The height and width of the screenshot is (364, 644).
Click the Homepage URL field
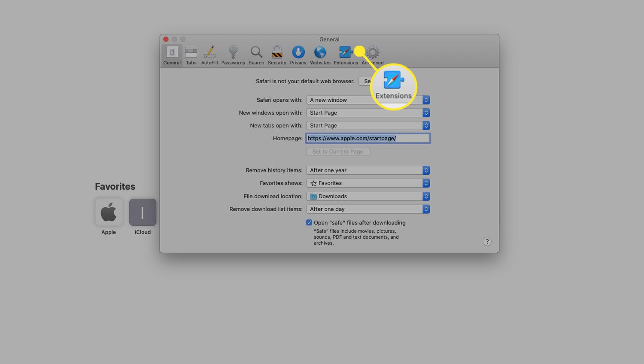368,138
